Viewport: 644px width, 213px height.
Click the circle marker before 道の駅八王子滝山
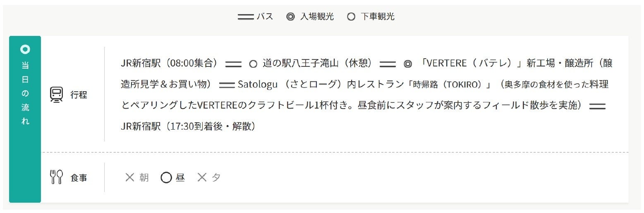pos(253,64)
